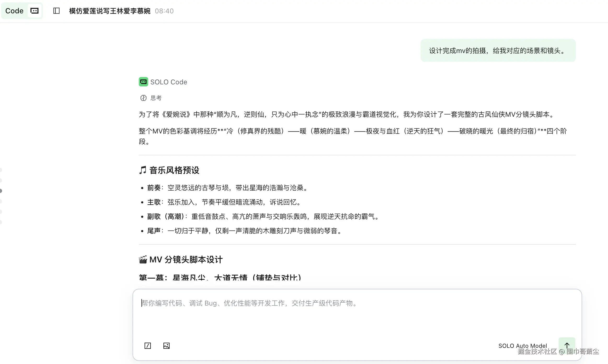The height and width of the screenshot is (364, 608).
Task: Select the Code tab at top left
Action: click(x=15, y=11)
